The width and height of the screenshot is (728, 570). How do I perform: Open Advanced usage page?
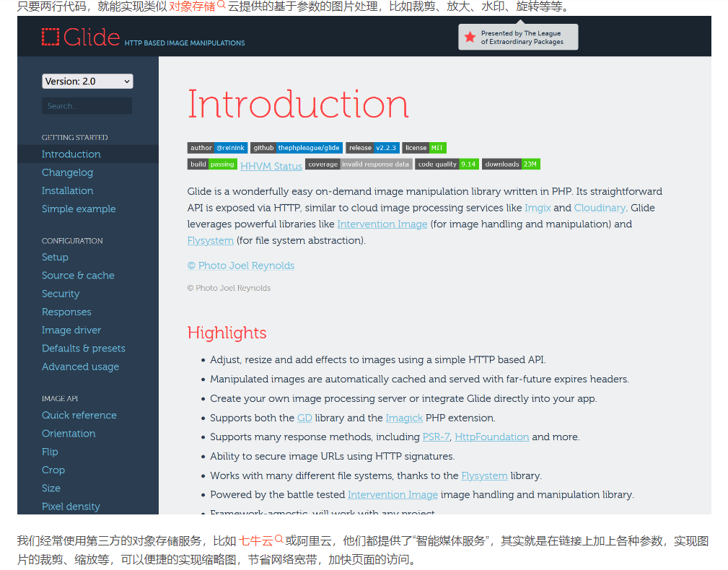(x=80, y=367)
